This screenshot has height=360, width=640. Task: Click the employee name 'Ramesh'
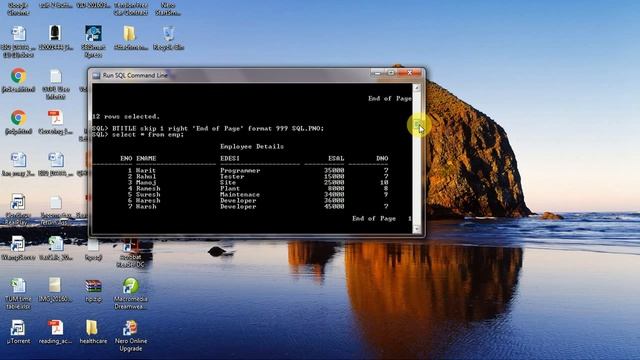(148, 189)
